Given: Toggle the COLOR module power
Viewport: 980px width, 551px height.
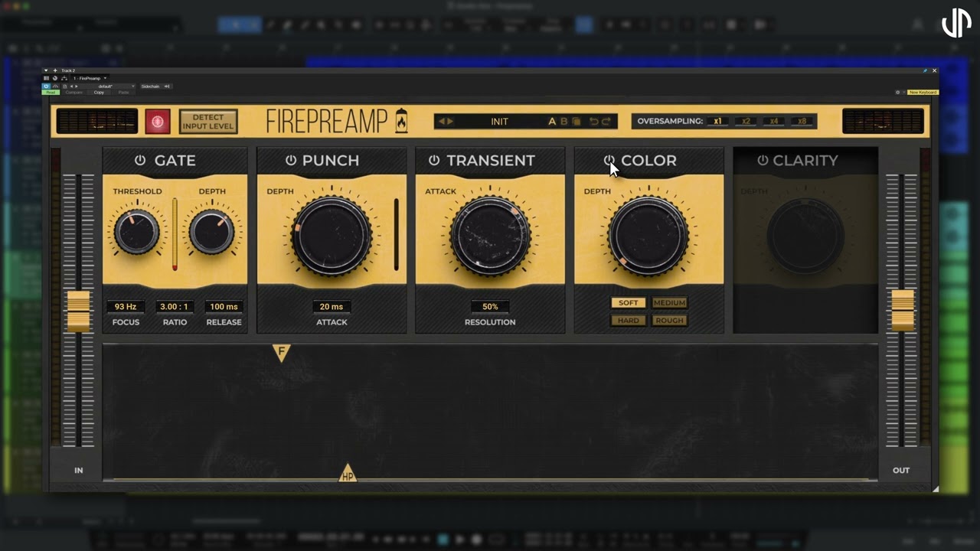Looking at the screenshot, I should (x=609, y=160).
